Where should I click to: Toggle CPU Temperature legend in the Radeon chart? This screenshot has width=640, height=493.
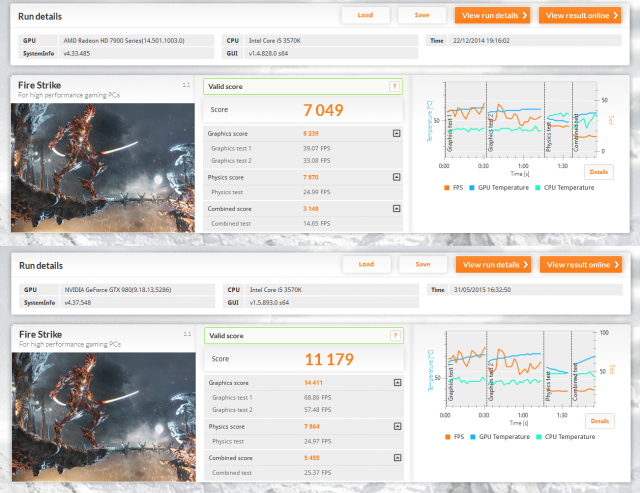560,187
